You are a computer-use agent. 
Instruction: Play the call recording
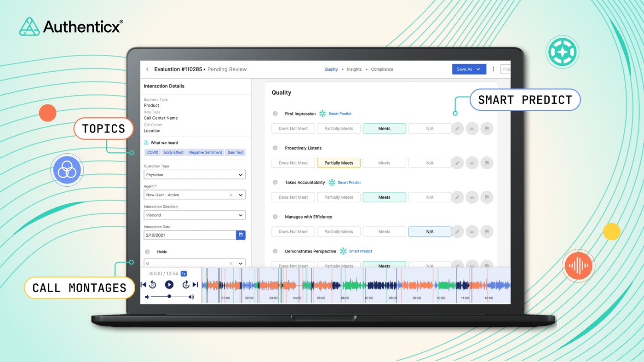[x=169, y=285]
